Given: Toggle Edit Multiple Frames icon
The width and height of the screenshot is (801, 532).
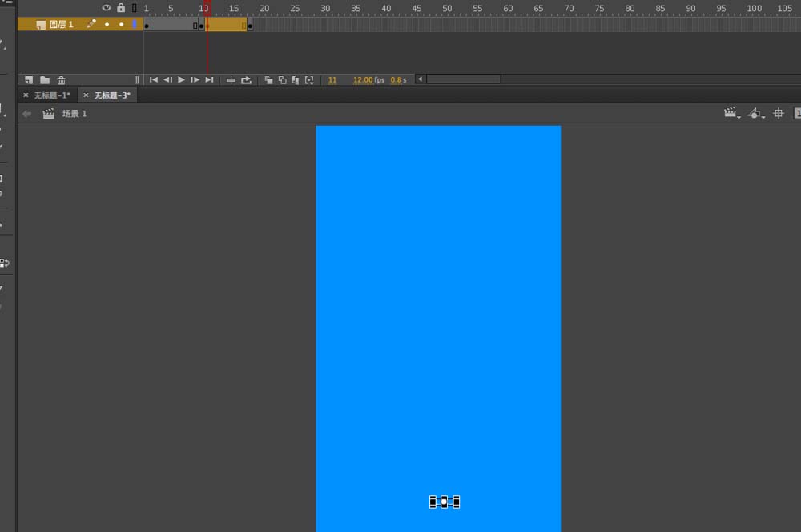Looking at the screenshot, I should [296, 80].
